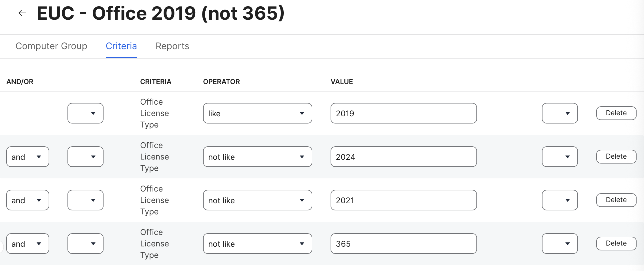Image resolution: width=644 pixels, height=271 pixels.
Task: Open closing-parenthesis dropdown in the 365 row
Action: tap(560, 244)
